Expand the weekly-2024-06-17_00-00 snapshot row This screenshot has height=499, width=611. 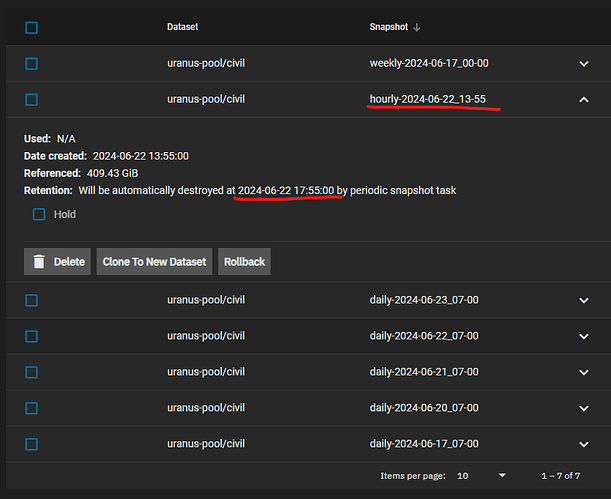click(584, 63)
